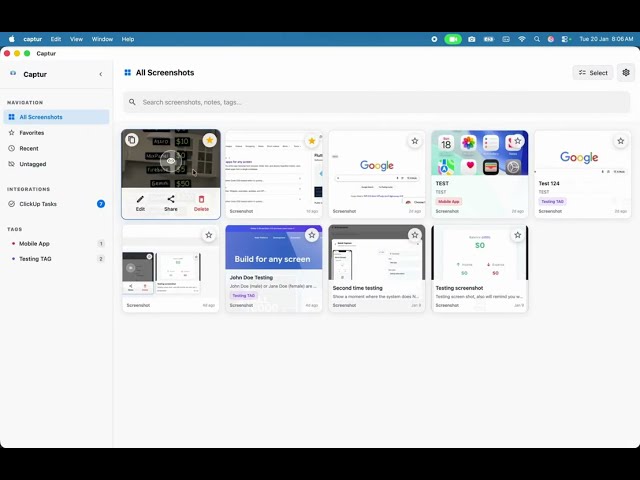Favorite the Second time testing screenshot
Image resolution: width=640 pixels, height=480 pixels.
click(415, 235)
